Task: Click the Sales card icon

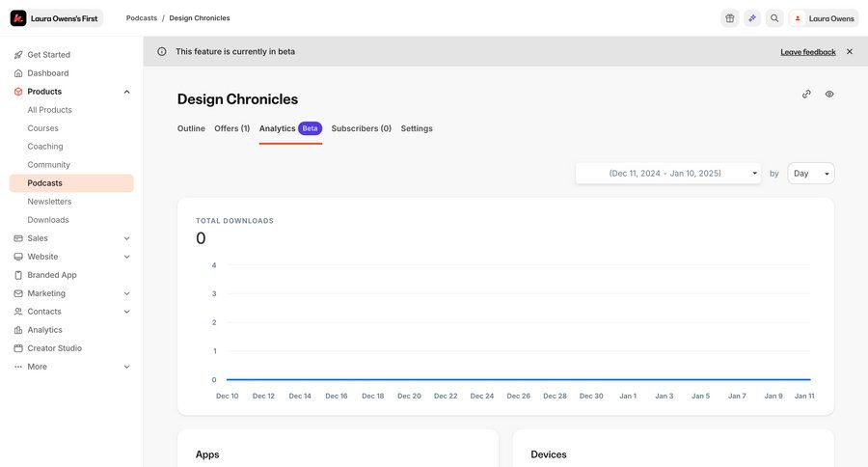Action: coord(18,238)
